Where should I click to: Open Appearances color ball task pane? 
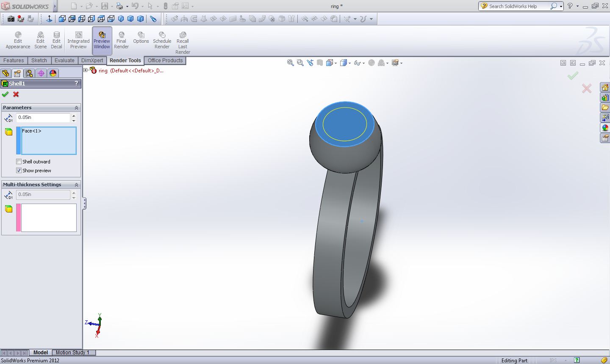tap(605, 128)
